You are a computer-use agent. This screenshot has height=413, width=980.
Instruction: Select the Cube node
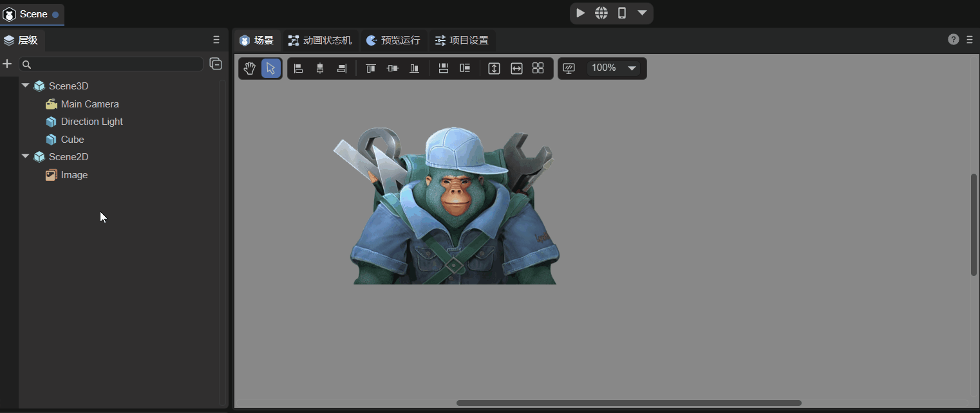point(72,140)
